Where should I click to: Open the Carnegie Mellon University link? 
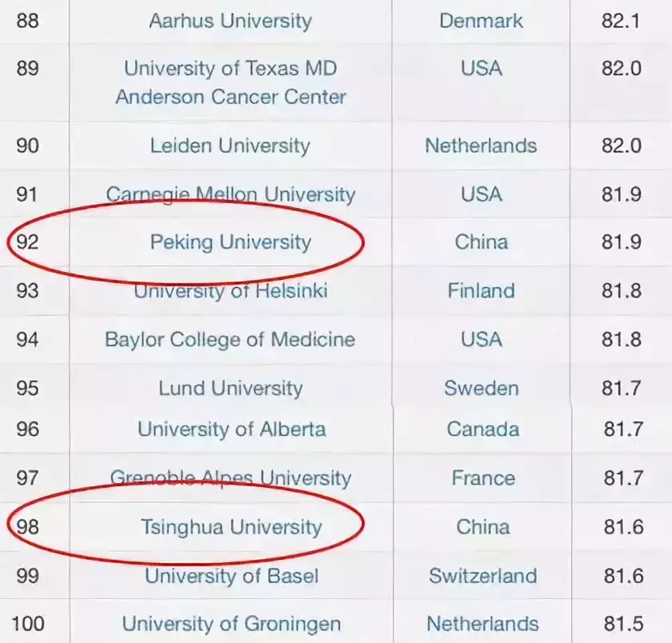(x=230, y=194)
